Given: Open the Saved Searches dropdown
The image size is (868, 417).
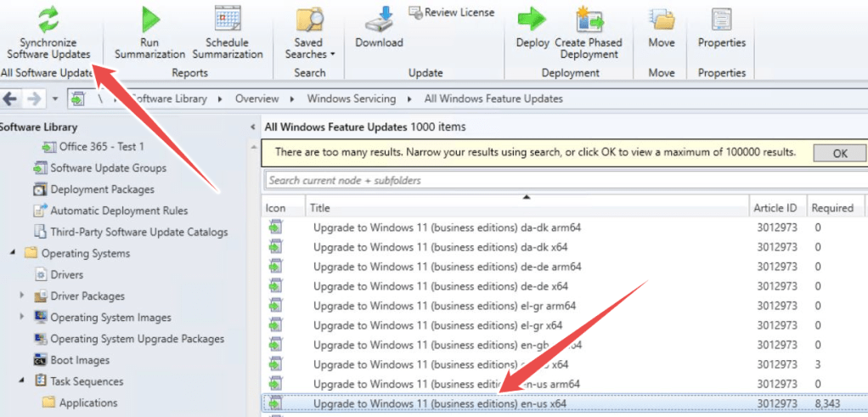Looking at the screenshot, I should pyautogui.click(x=309, y=48).
